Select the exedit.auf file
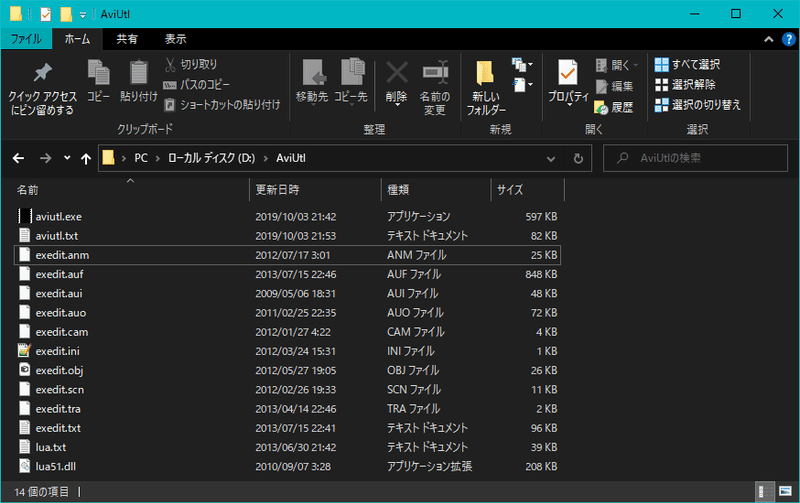Image resolution: width=800 pixels, height=503 pixels. pyautogui.click(x=287, y=274)
